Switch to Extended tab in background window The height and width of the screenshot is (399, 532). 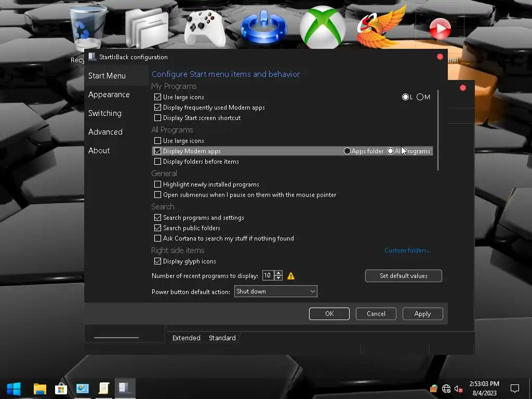coord(187,338)
